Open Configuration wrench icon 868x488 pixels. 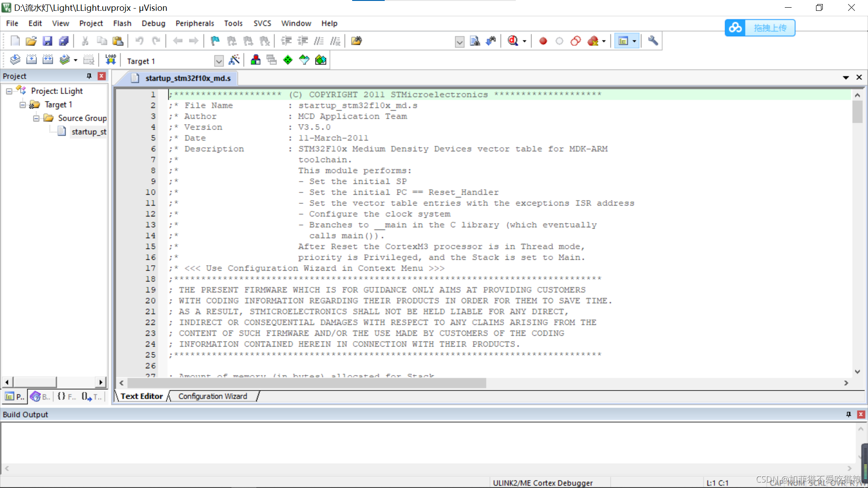pos(653,41)
